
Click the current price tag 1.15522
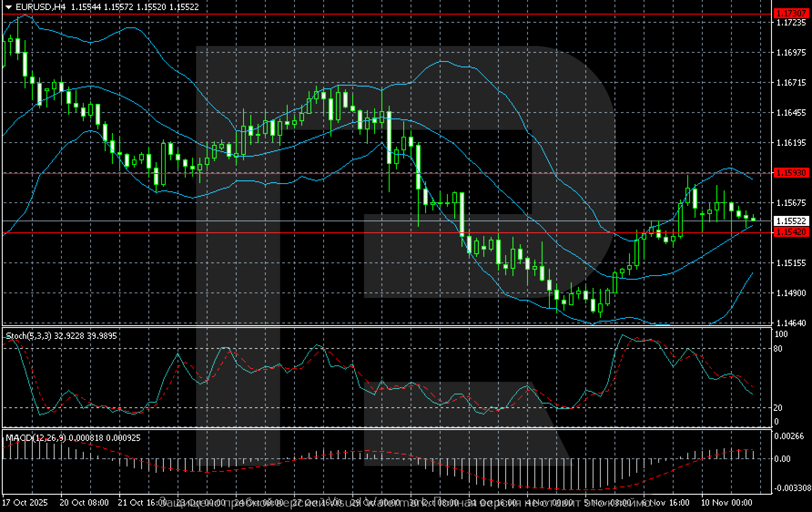pyautogui.click(x=791, y=221)
